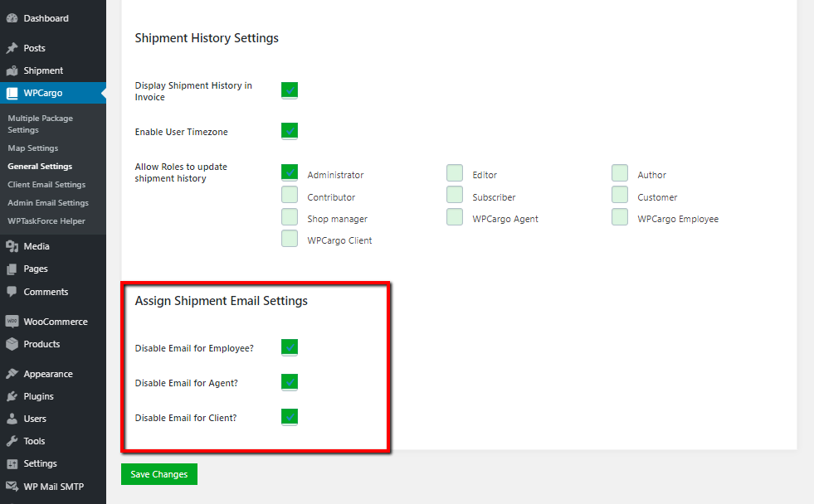Click the Settings sliders icon
This screenshot has height=504, width=814.
pyautogui.click(x=12, y=463)
